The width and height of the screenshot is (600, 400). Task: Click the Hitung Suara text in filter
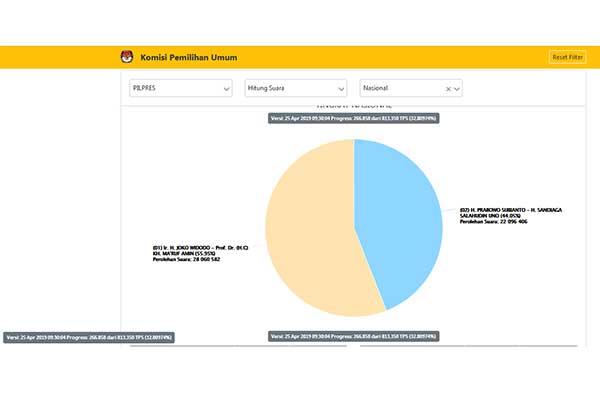pyautogui.click(x=268, y=89)
